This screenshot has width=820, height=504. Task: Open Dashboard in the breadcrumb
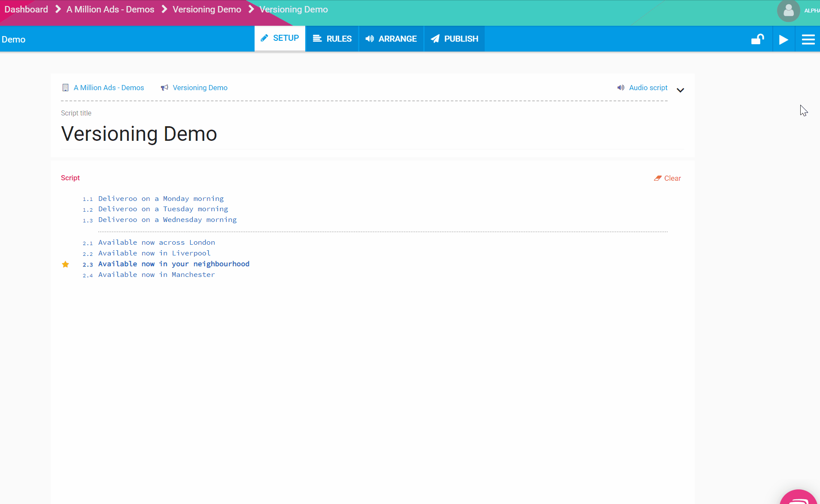26,9
